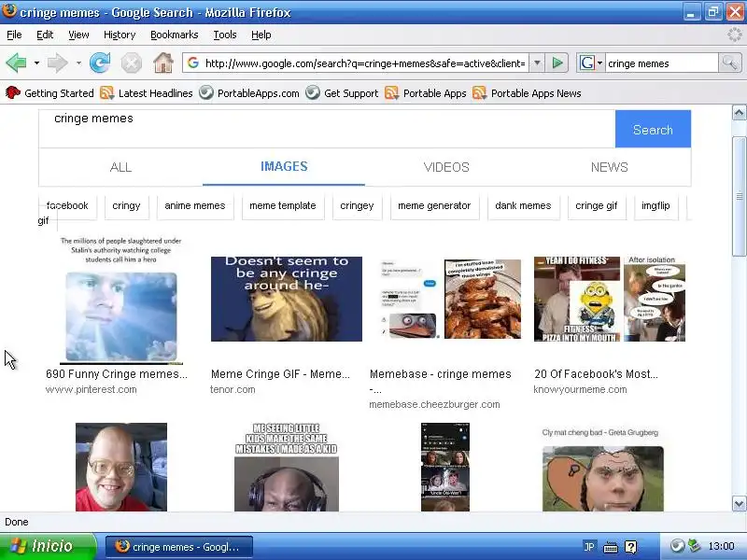Click the Stalin meme thumbnail

click(x=121, y=300)
